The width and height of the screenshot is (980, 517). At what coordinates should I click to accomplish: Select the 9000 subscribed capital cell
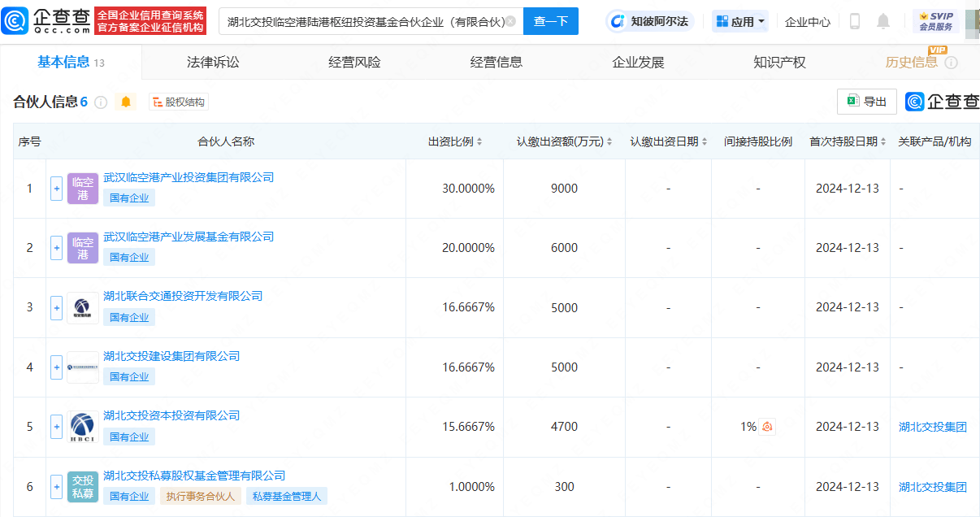click(x=564, y=189)
